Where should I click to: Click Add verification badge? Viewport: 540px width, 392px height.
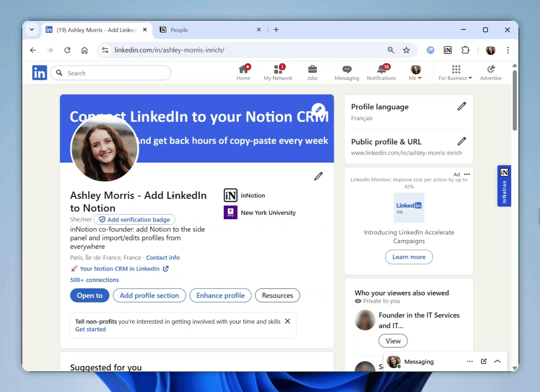point(134,220)
